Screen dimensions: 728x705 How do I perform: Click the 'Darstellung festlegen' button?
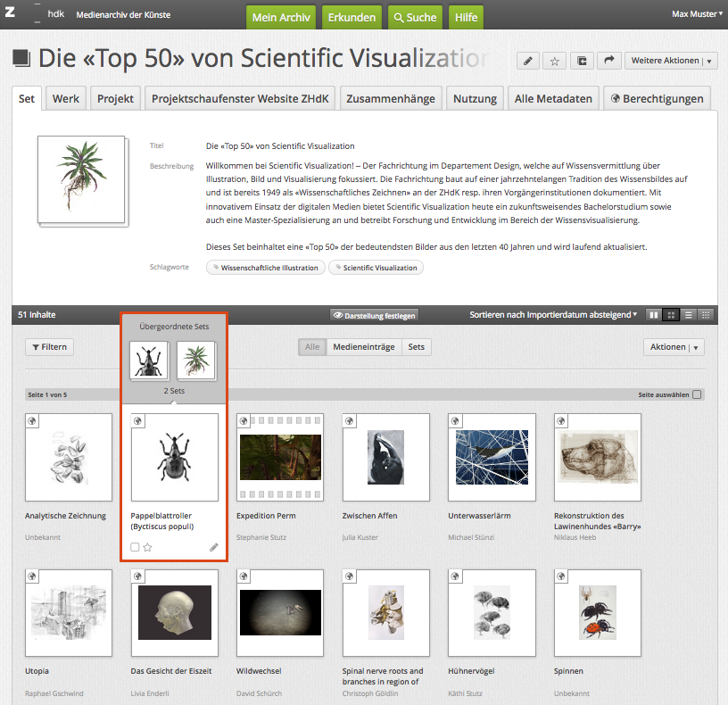pos(374,315)
